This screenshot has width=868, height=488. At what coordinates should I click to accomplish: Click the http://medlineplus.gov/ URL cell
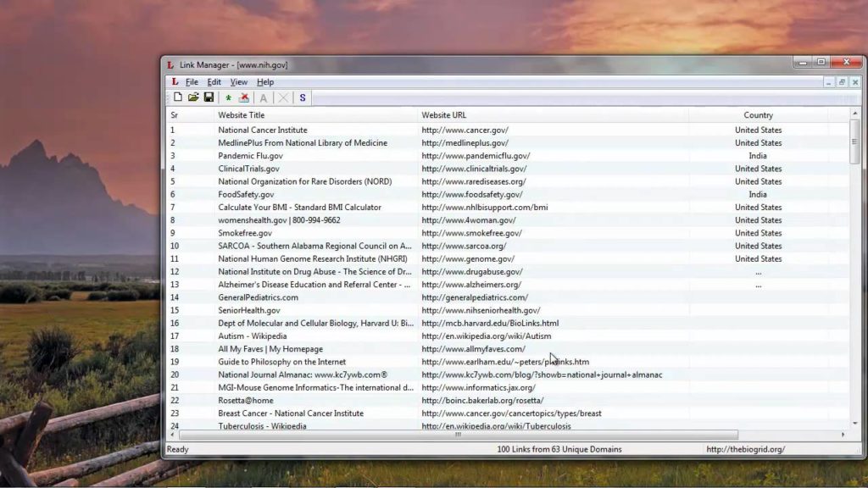465,142
